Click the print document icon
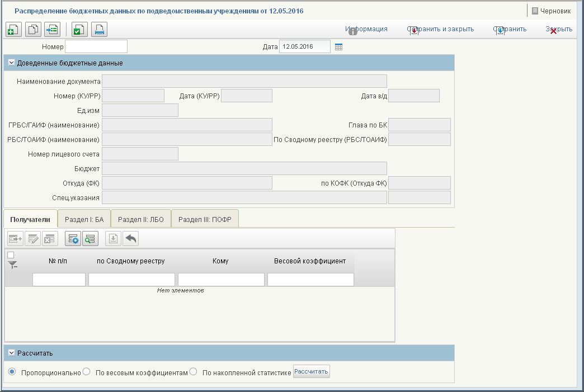 (99, 30)
